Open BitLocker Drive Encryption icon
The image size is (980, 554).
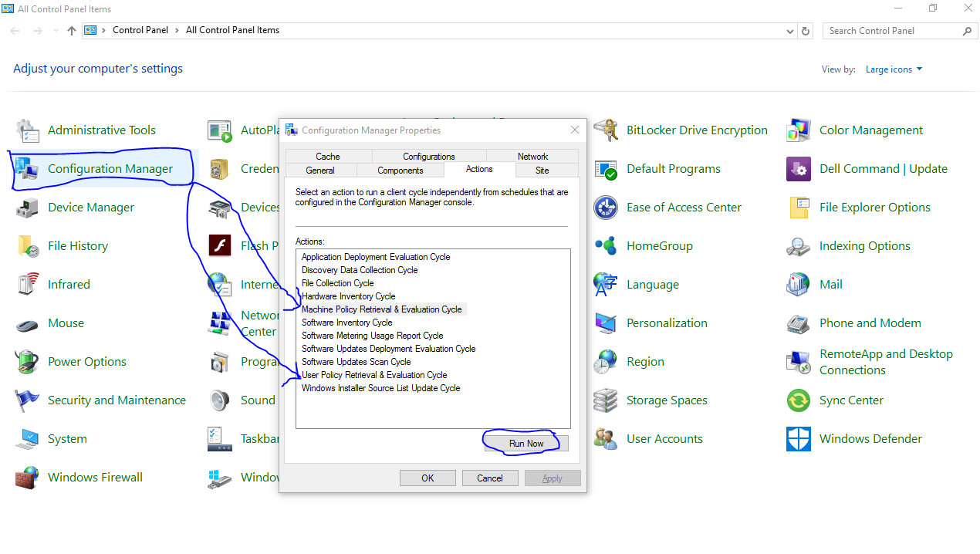606,130
